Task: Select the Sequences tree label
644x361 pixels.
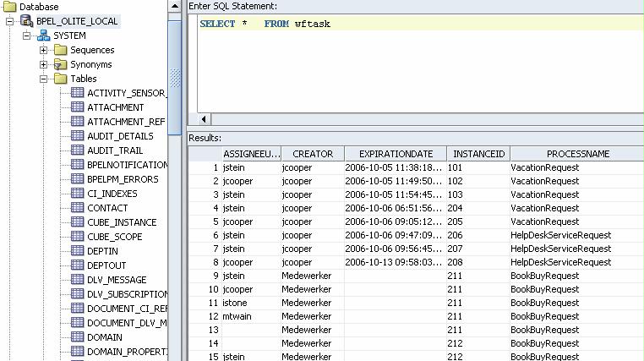Action: click(x=92, y=50)
